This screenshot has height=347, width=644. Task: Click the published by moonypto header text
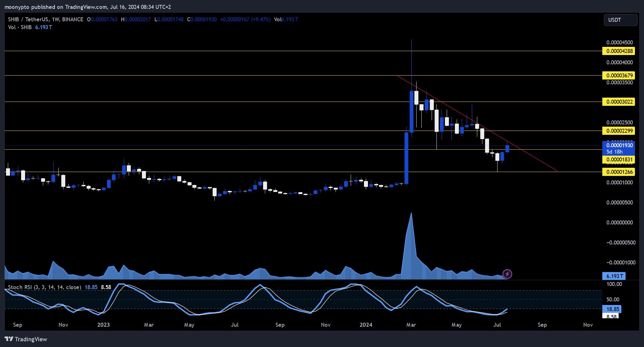click(x=88, y=7)
